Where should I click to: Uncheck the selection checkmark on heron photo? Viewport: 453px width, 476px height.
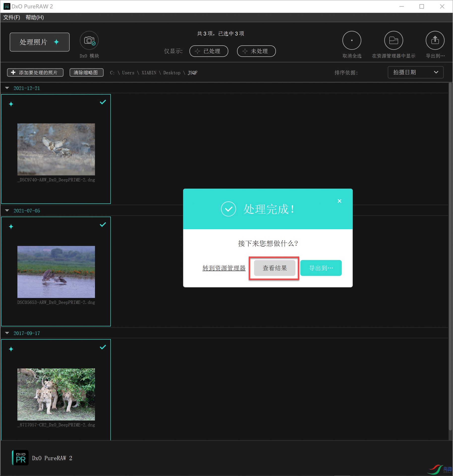pyautogui.click(x=103, y=225)
